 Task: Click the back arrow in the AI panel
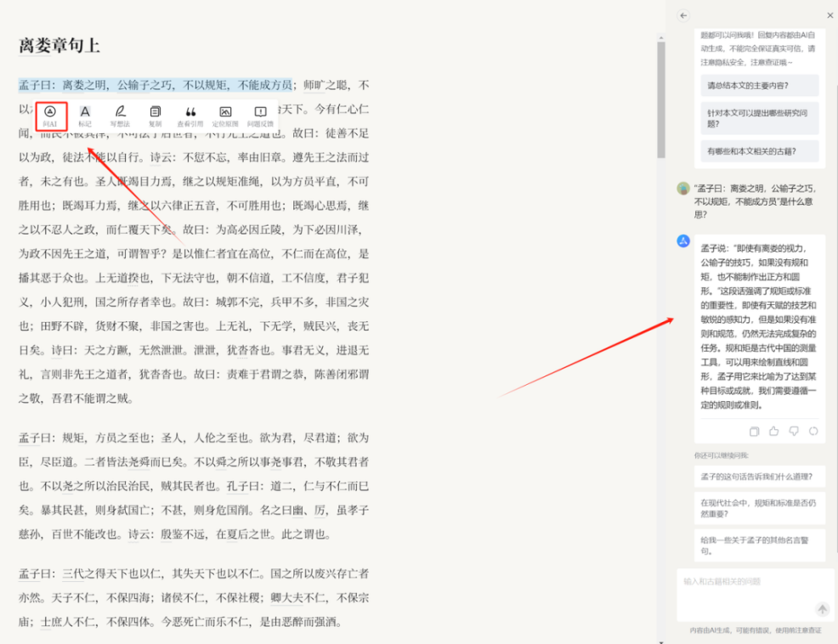683,15
